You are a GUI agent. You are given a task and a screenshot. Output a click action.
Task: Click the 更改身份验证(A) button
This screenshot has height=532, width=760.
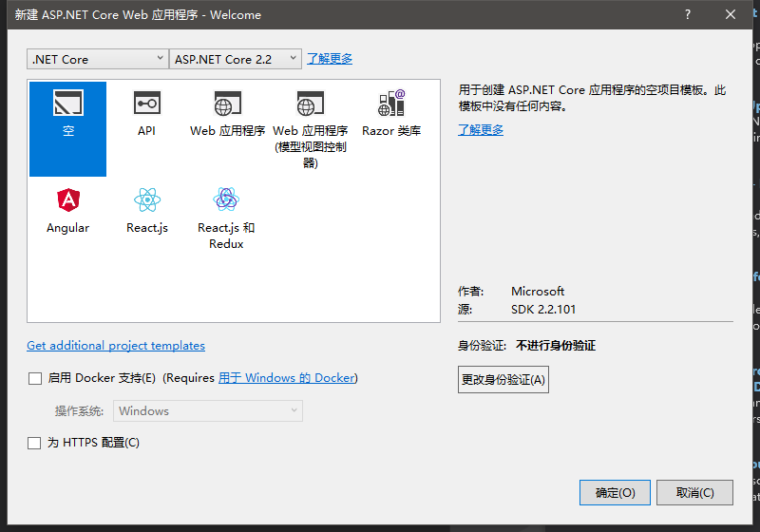point(503,379)
